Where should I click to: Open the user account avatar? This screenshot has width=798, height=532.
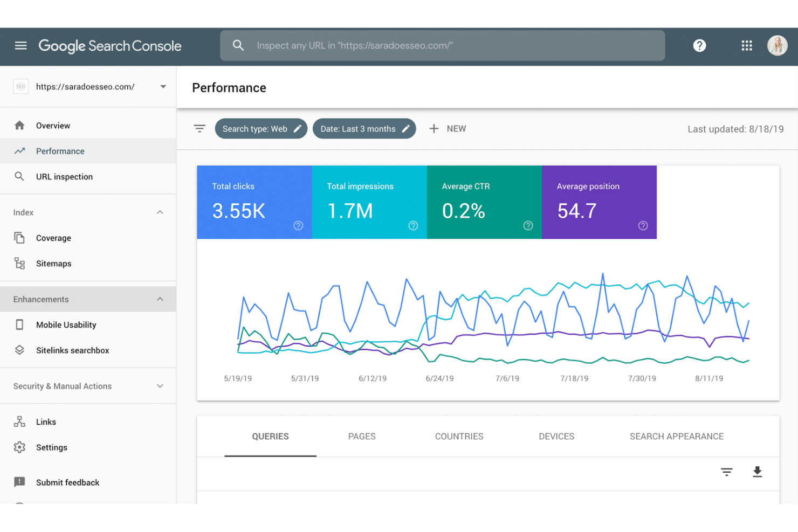coord(777,46)
